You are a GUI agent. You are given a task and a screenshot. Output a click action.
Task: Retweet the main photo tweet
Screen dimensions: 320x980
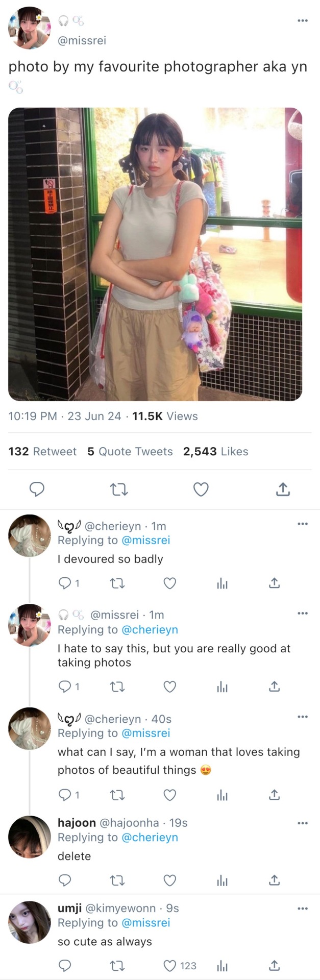[119, 489]
